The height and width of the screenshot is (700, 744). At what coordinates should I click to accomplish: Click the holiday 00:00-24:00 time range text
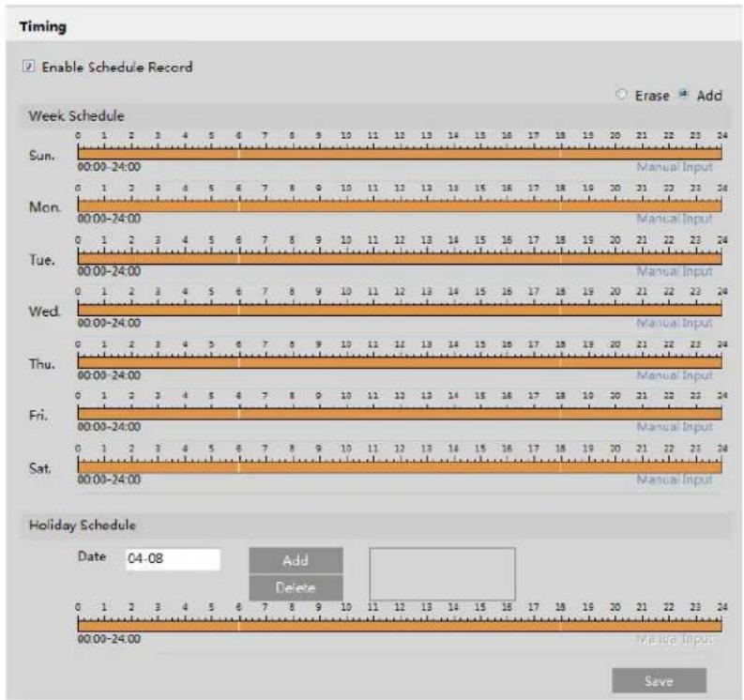point(109,639)
